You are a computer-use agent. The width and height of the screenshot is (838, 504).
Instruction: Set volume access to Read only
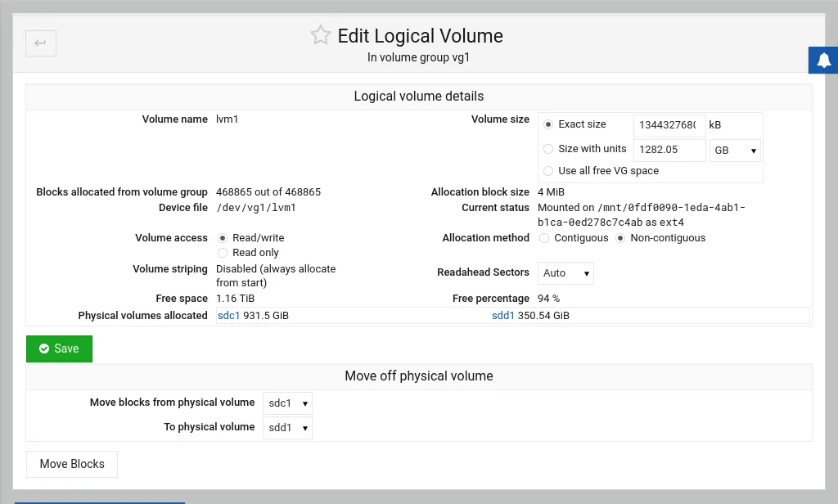223,253
